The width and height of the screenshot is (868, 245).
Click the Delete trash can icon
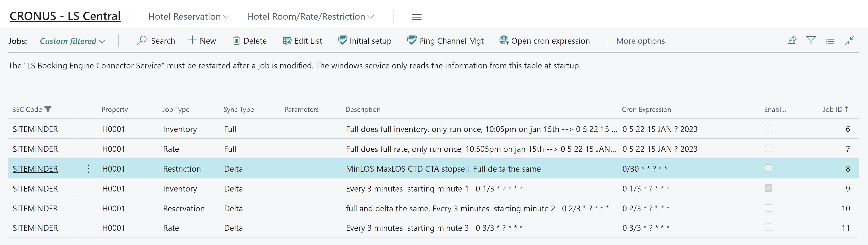[236, 40]
